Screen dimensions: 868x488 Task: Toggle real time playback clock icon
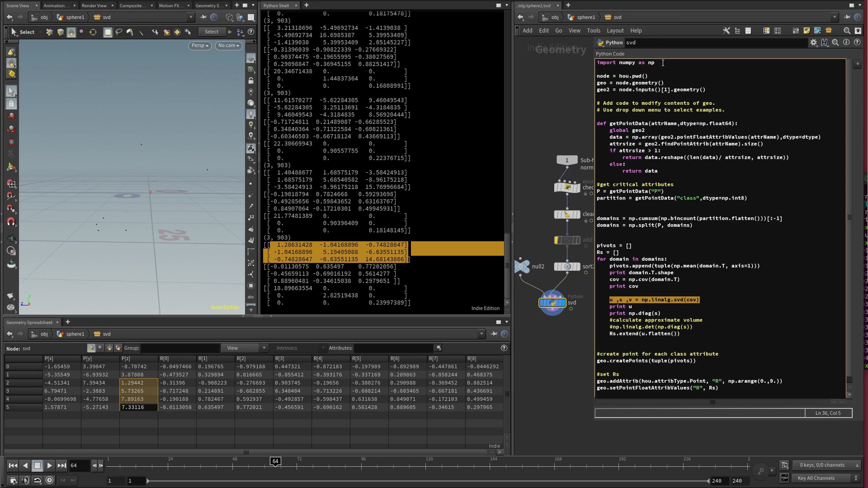click(x=50, y=480)
